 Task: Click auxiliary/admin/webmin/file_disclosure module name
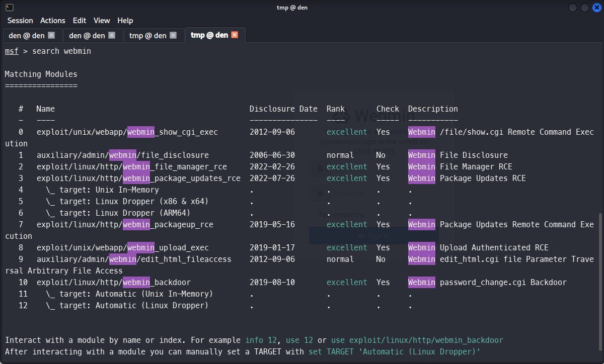123,155
